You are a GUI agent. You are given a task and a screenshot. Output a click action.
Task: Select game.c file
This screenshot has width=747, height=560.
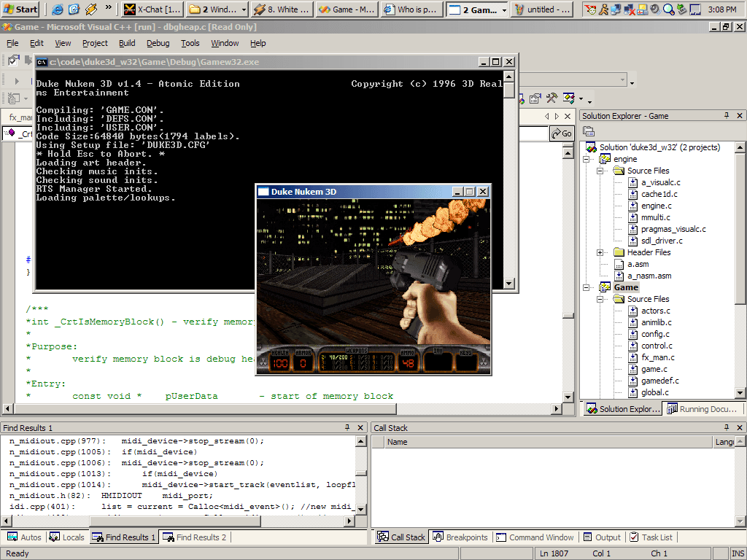tap(654, 369)
